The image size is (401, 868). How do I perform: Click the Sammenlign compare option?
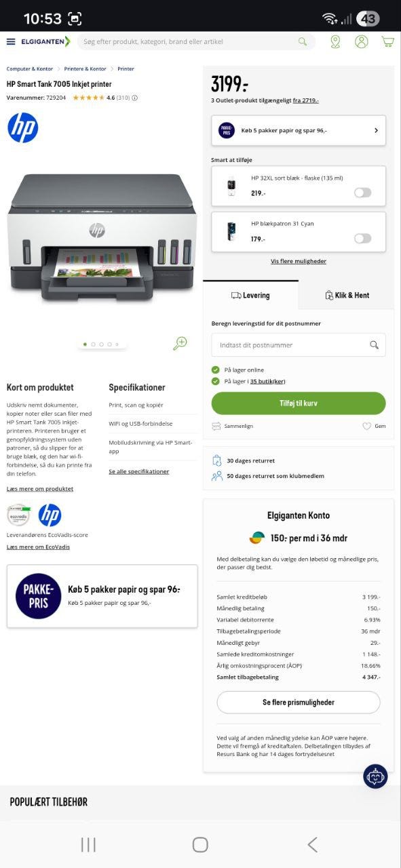[232, 426]
